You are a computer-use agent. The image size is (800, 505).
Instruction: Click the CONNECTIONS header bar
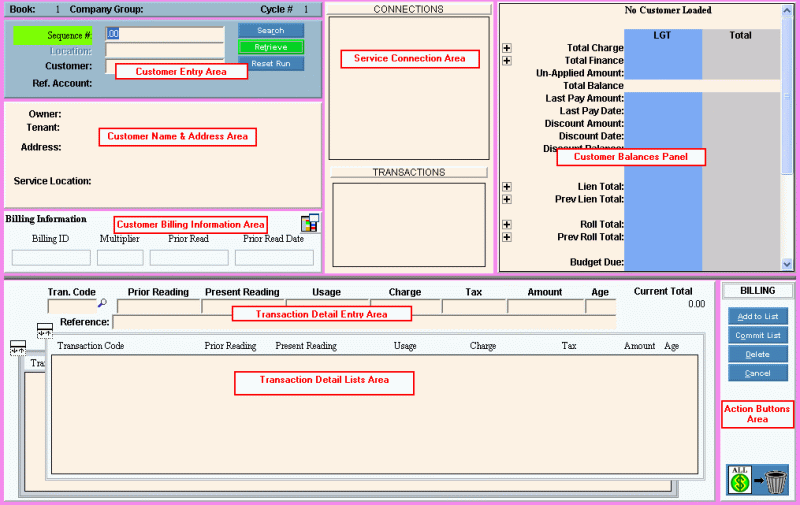click(409, 9)
